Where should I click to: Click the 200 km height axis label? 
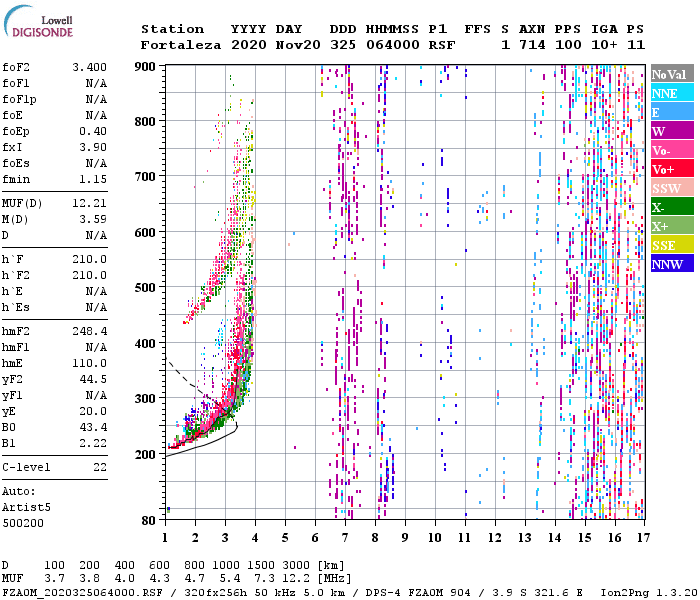pyautogui.click(x=145, y=454)
